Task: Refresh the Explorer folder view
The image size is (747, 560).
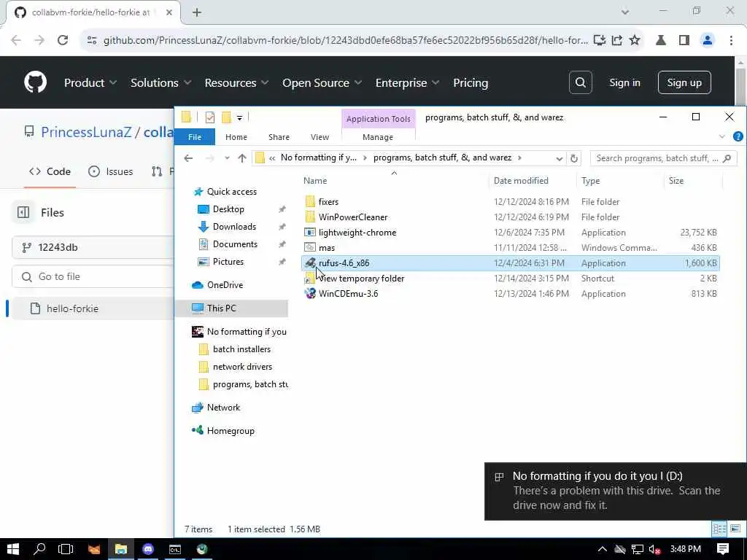Action: pyautogui.click(x=574, y=158)
